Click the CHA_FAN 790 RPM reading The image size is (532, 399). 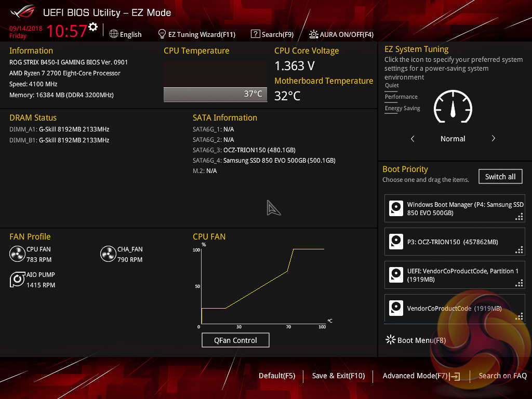click(x=130, y=260)
